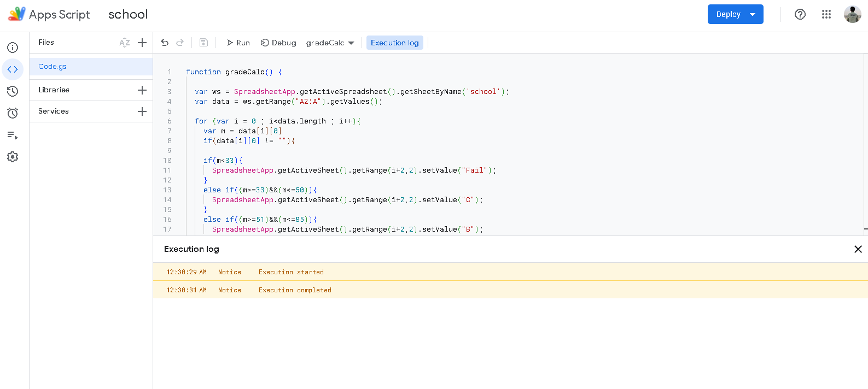Click the Services section label
868x389 pixels.
[x=54, y=111]
